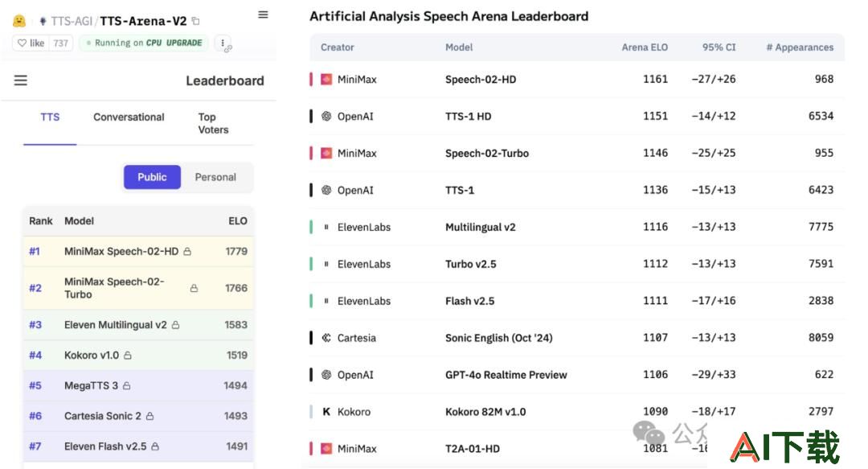
Task: Click the Speech-02-Turbo model name in Speech Arena
Action: coord(487,153)
